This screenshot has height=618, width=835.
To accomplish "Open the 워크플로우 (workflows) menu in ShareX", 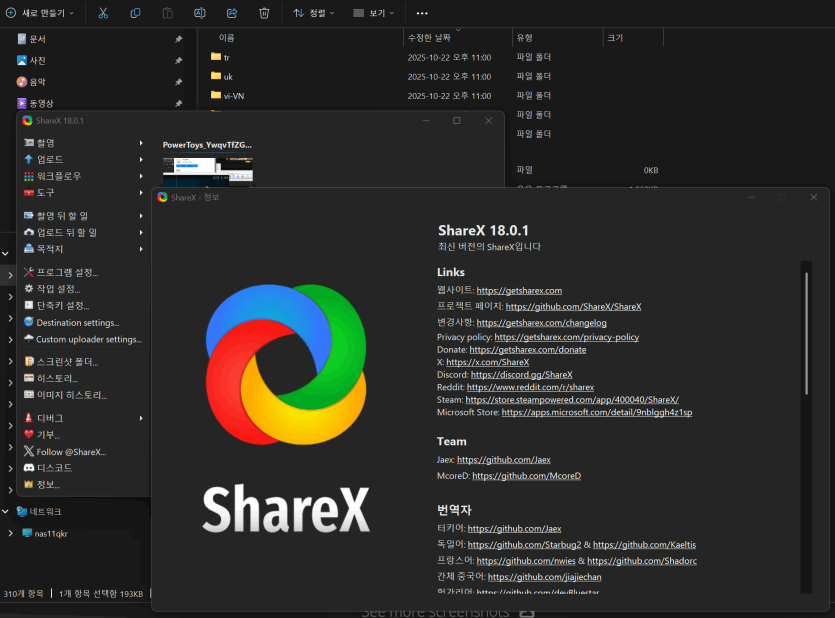I will (x=84, y=176).
